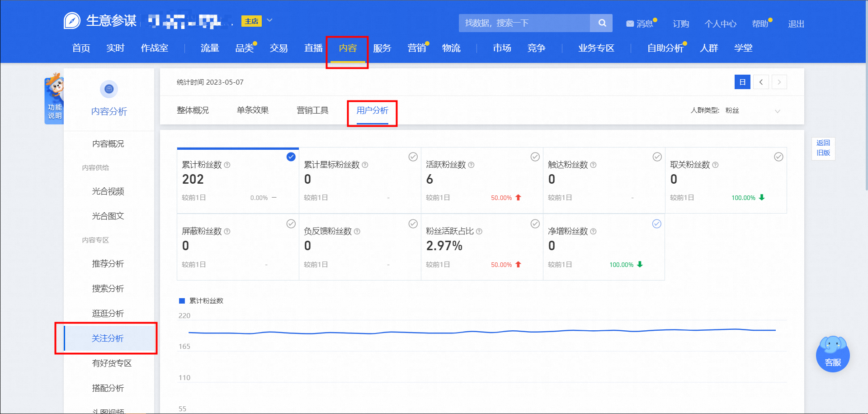Open the 流量 top navigation tab
Image resolution: width=868 pixels, height=414 pixels.
[210, 48]
